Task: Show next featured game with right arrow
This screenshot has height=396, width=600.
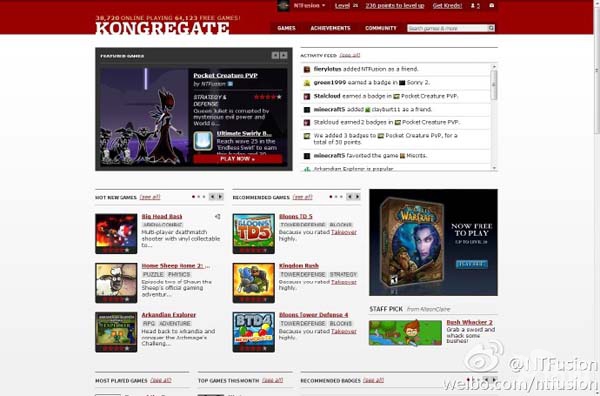Action: (x=284, y=55)
